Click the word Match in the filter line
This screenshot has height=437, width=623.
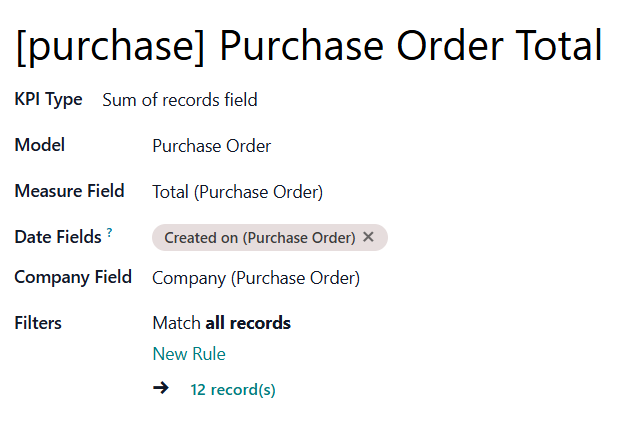176,323
